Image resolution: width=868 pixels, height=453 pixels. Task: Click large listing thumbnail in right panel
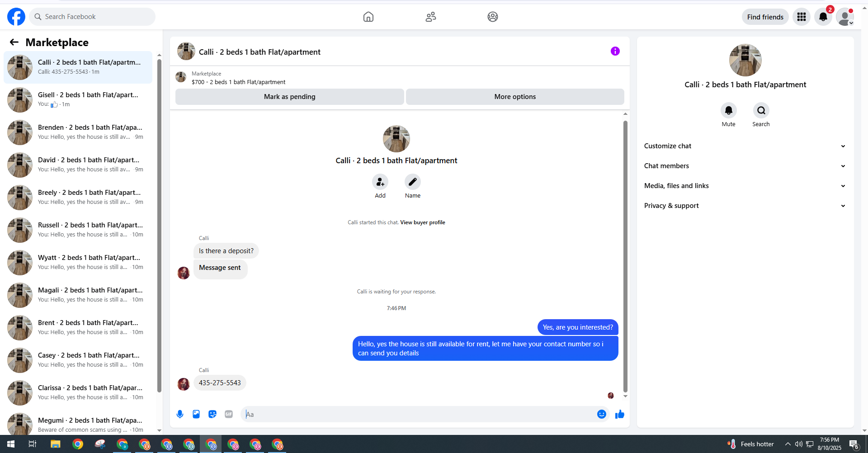(745, 60)
